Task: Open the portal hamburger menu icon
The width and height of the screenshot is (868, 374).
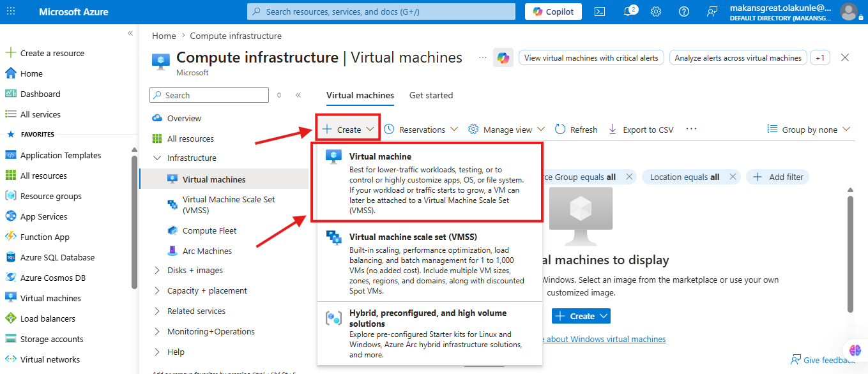Action: pyautogui.click(x=11, y=11)
